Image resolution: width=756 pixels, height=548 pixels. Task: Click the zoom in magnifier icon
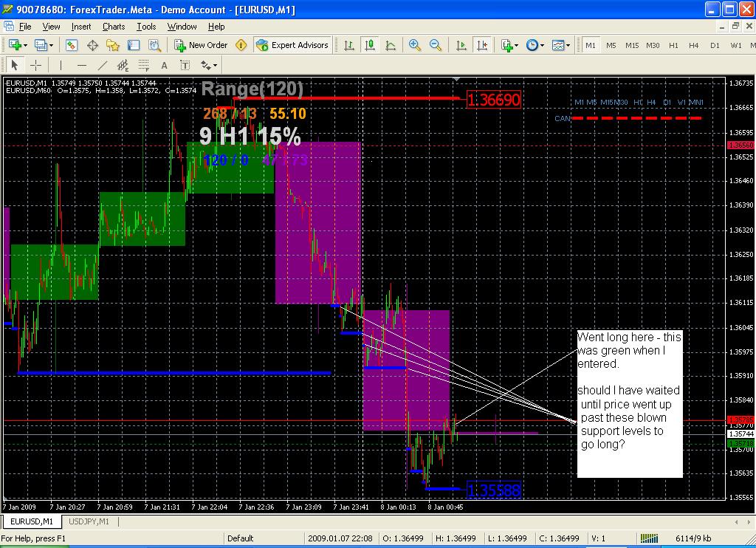415,45
